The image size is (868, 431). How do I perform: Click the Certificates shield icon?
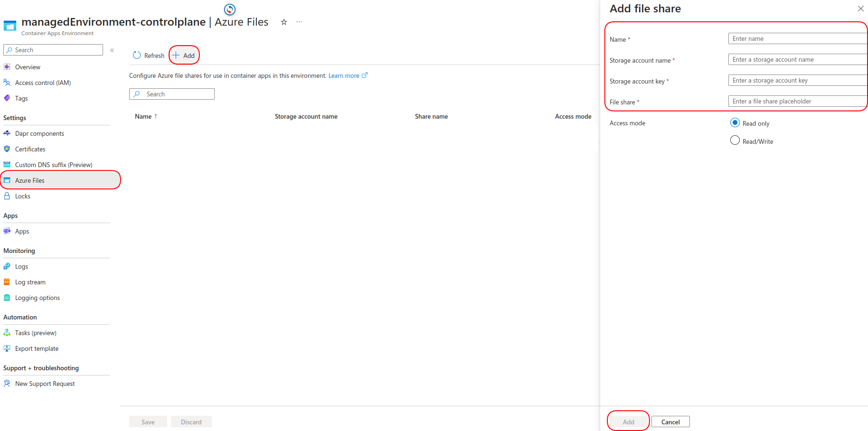(x=7, y=149)
